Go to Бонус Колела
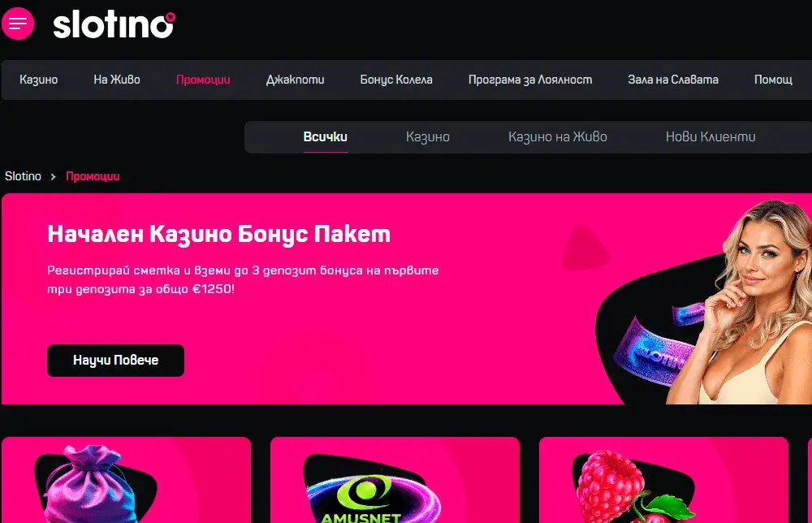 [396, 80]
